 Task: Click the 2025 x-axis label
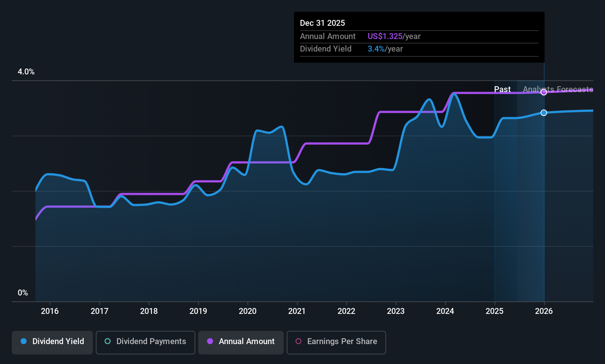point(494,311)
